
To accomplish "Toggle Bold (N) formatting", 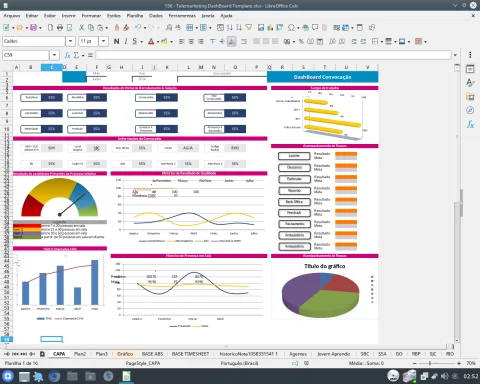I will tap(116, 41).
